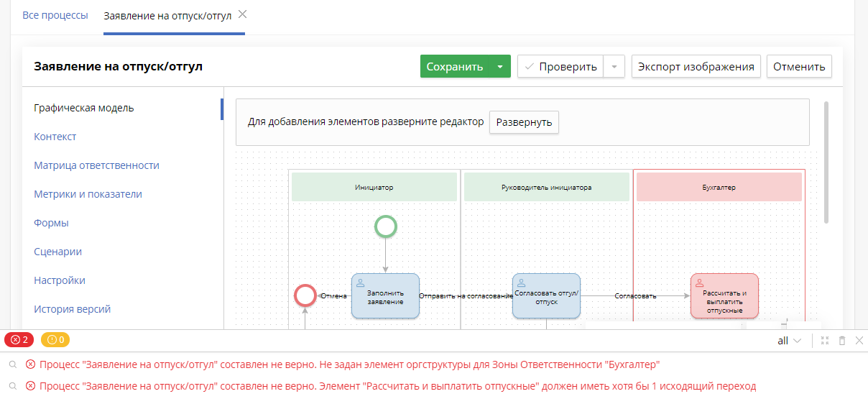Screen dimensions: 868x404
Task: Open the Графическая модель section
Action: click(x=83, y=108)
